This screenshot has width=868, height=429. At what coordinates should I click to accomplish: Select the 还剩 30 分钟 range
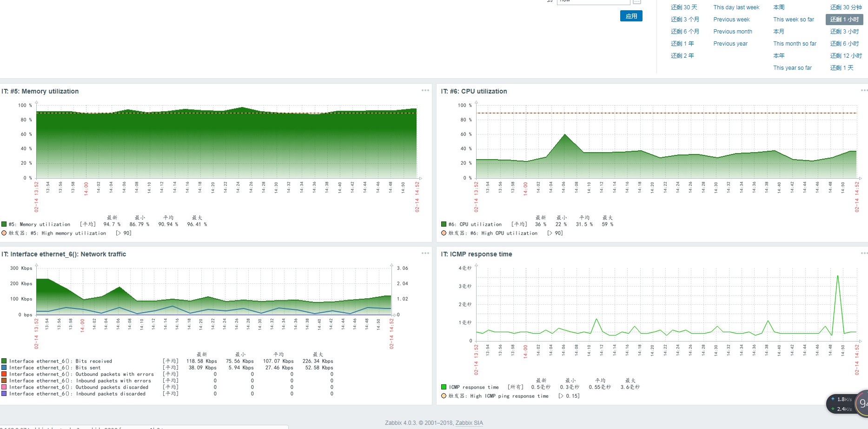(846, 7)
